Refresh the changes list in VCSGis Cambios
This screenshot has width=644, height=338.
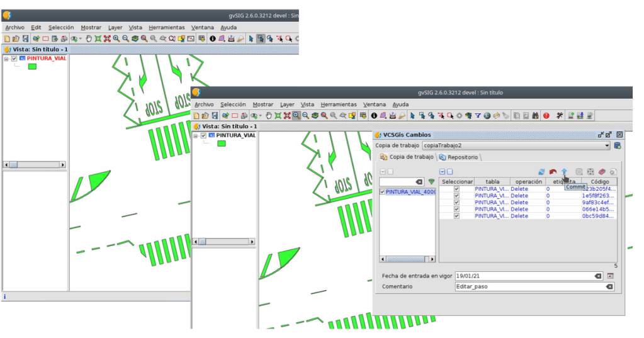pyautogui.click(x=541, y=172)
